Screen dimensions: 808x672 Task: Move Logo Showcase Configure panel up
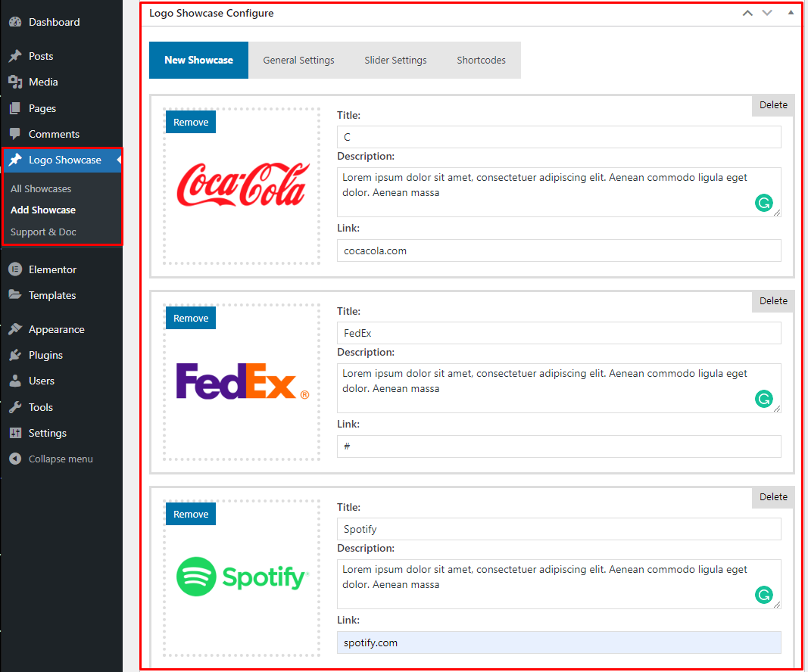click(747, 13)
